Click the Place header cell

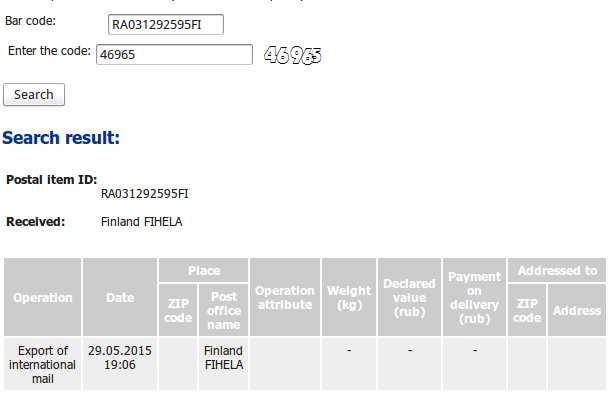pos(204,270)
